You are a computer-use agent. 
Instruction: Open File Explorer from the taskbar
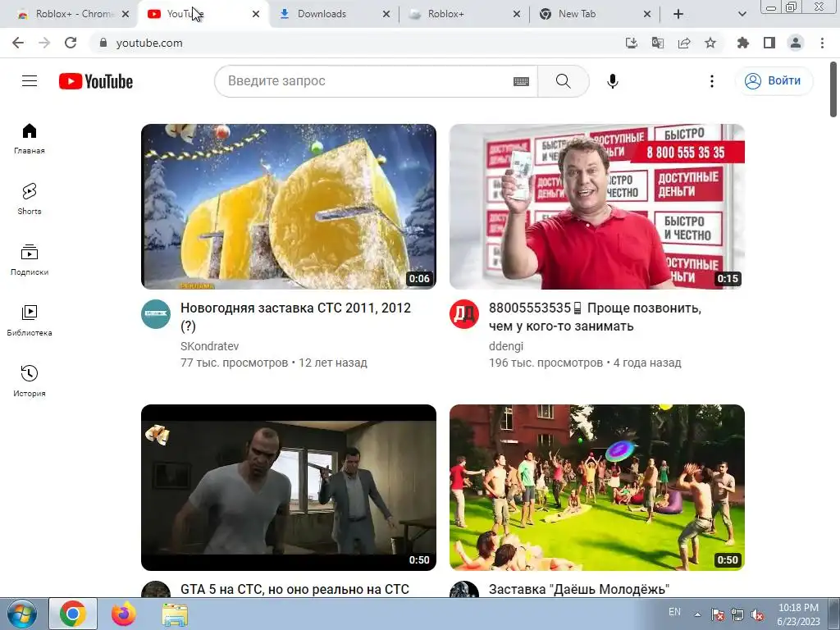click(x=176, y=614)
